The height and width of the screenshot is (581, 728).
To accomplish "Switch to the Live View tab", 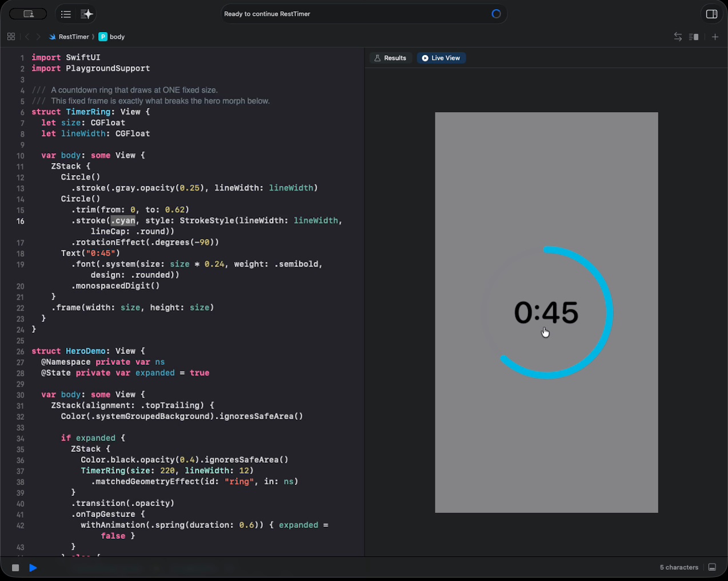I will [441, 58].
